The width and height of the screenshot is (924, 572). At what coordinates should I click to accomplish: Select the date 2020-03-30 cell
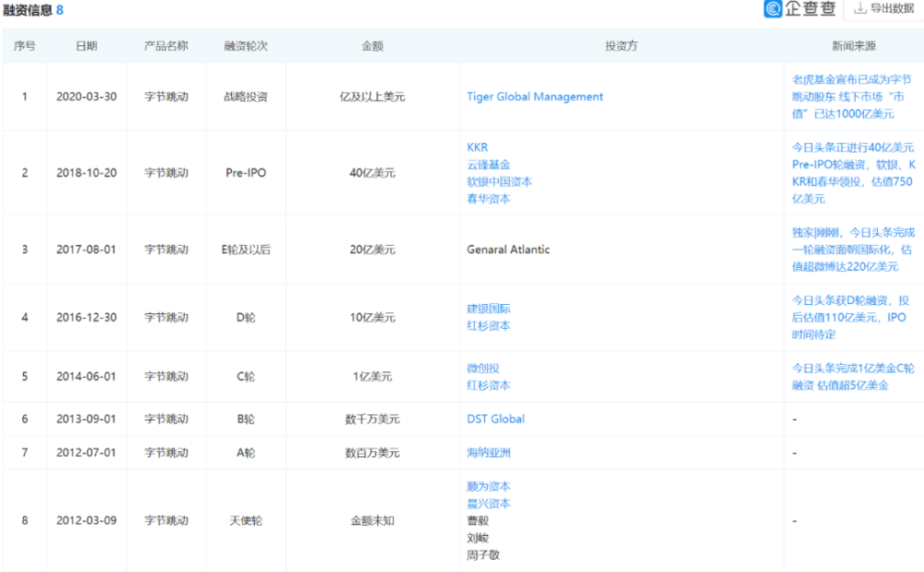tap(87, 97)
